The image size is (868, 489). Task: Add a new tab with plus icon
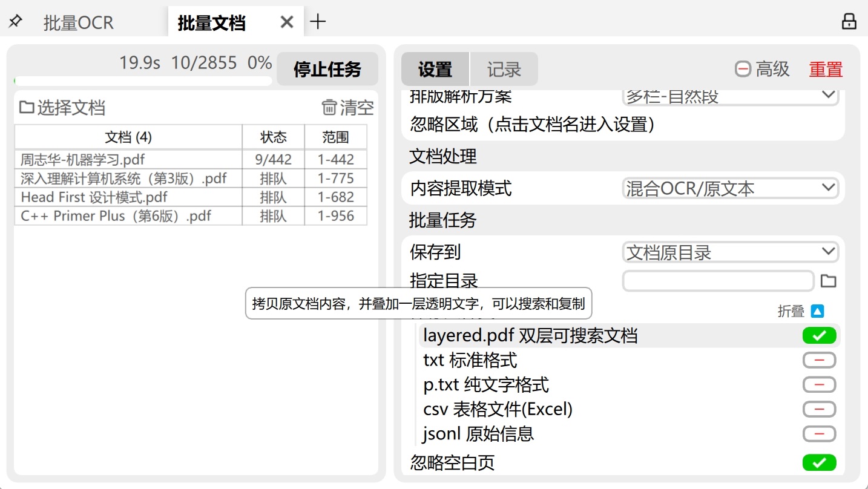click(318, 22)
